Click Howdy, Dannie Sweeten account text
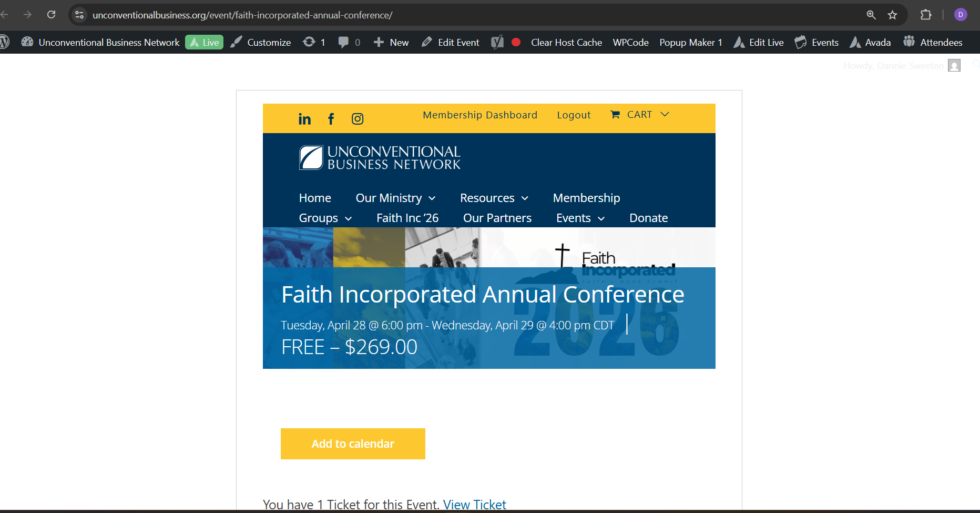The height and width of the screenshot is (513, 980). (x=893, y=65)
